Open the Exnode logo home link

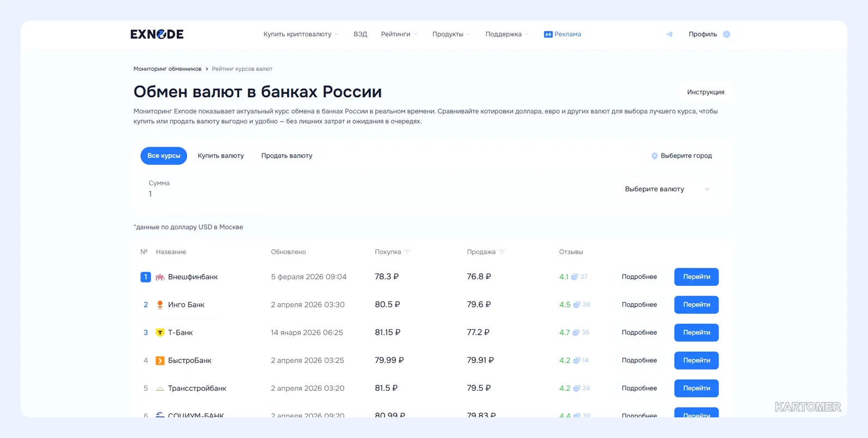(x=157, y=34)
